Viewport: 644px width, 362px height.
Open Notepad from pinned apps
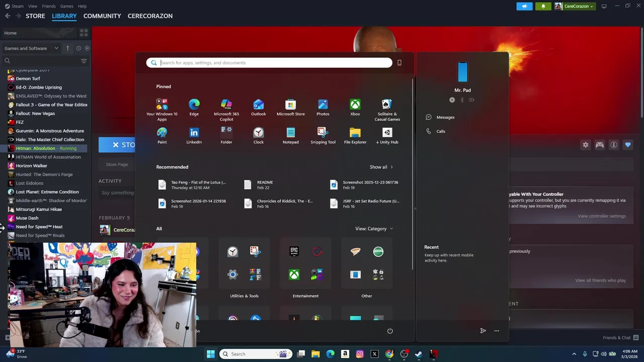291,136
